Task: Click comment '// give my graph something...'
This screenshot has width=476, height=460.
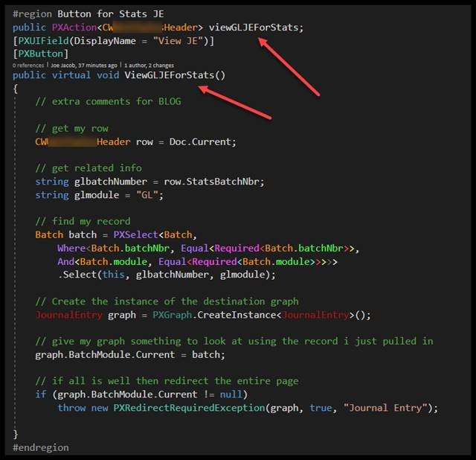Action: [x=234, y=341]
